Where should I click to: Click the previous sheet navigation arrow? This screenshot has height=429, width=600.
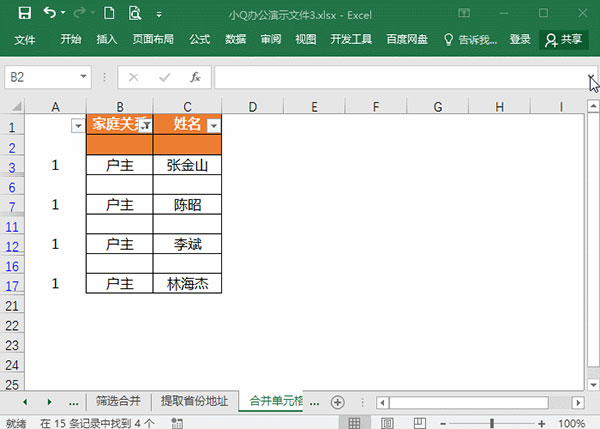point(25,402)
